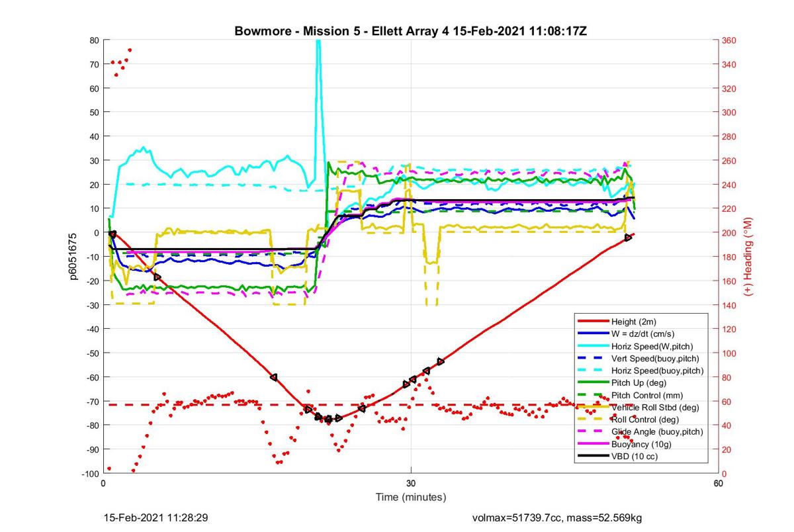The image size is (794, 532).
Task: Select the 'W = dz/dt (cm/s)' legend entry
Action: pos(643,333)
